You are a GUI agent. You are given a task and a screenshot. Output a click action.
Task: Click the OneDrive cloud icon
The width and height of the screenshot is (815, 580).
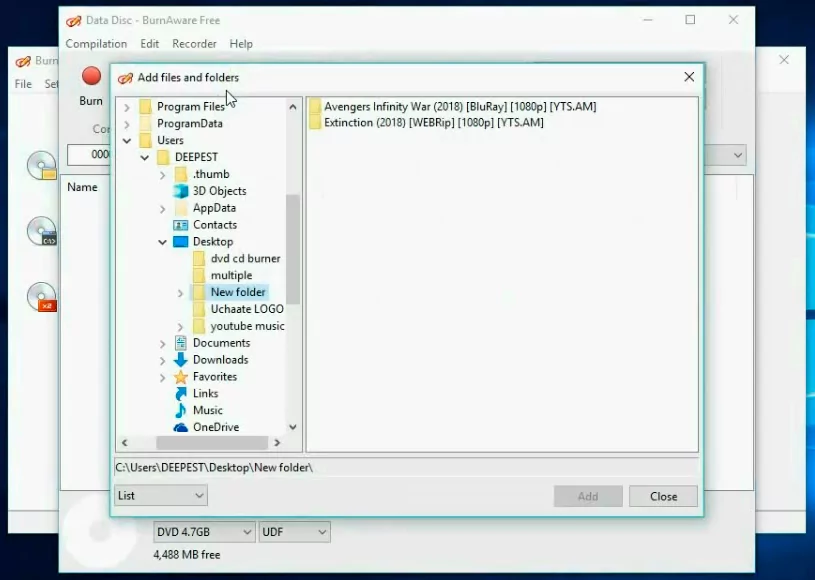coord(180,427)
